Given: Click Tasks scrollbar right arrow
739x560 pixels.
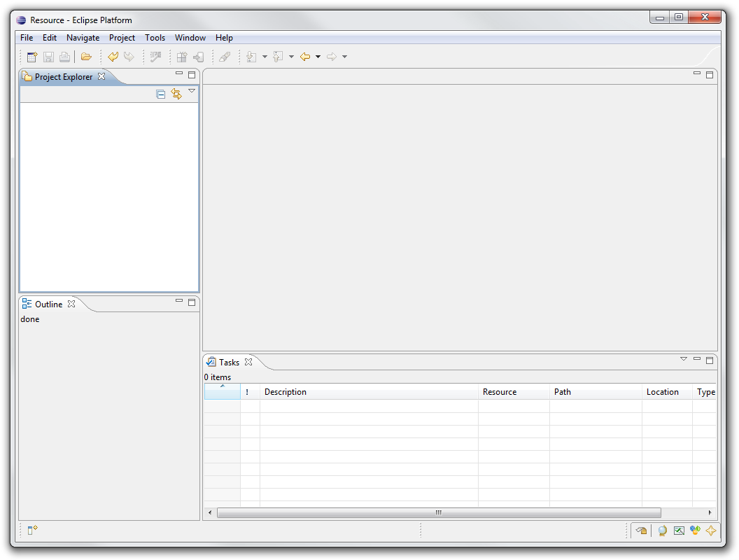Looking at the screenshot, I should pyautogui.click(x=710, y=513).
